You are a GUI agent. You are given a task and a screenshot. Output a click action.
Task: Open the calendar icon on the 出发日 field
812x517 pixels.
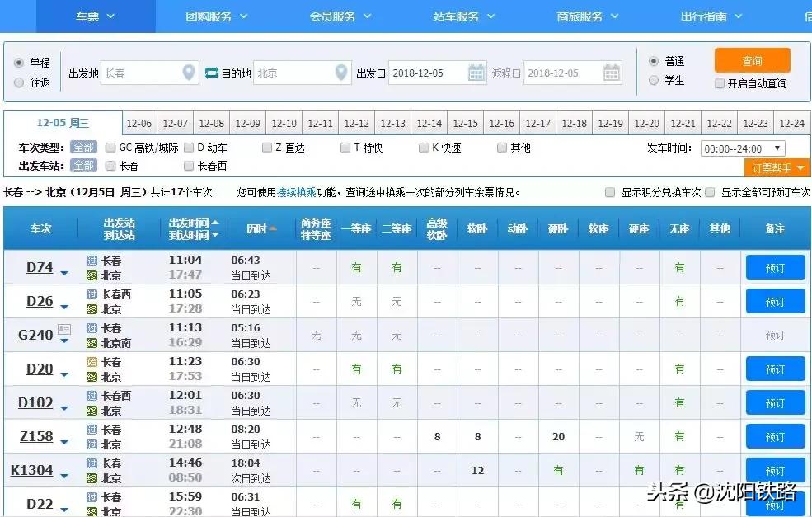[476, 73]
